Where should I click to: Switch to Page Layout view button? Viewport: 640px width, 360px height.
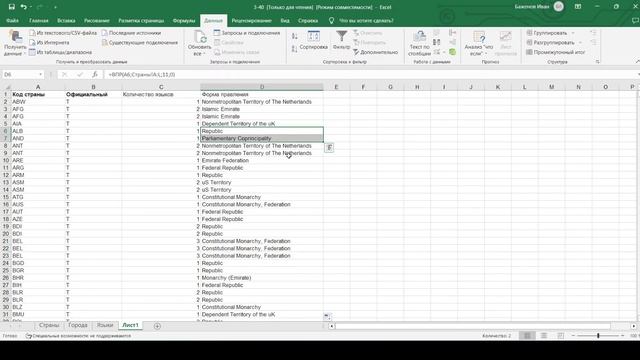(544, 336)
